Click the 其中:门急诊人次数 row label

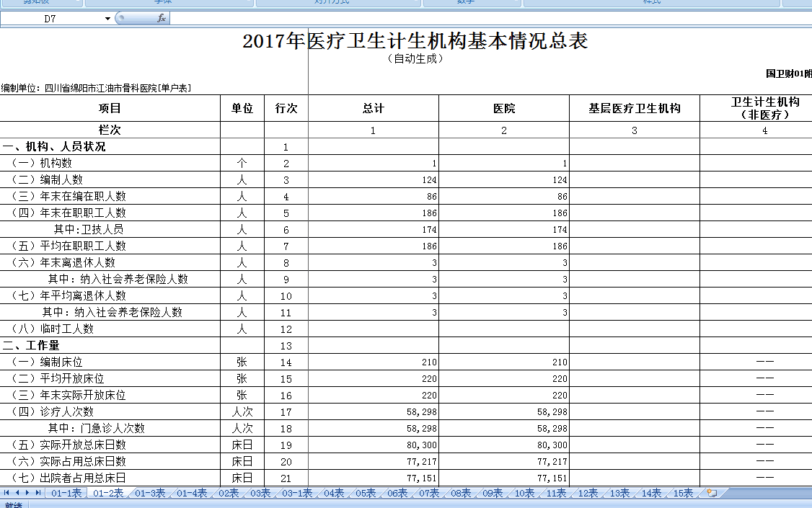(x=97, y=428)
